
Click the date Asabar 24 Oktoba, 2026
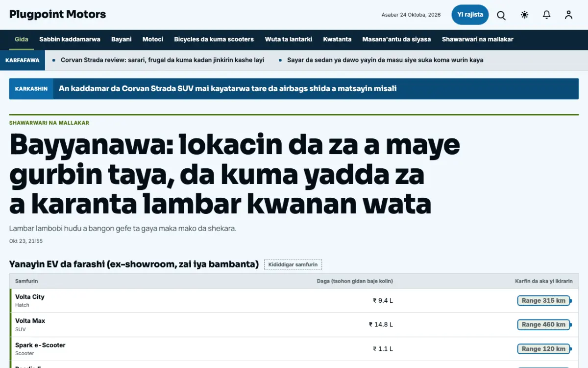tap(411, 15)
